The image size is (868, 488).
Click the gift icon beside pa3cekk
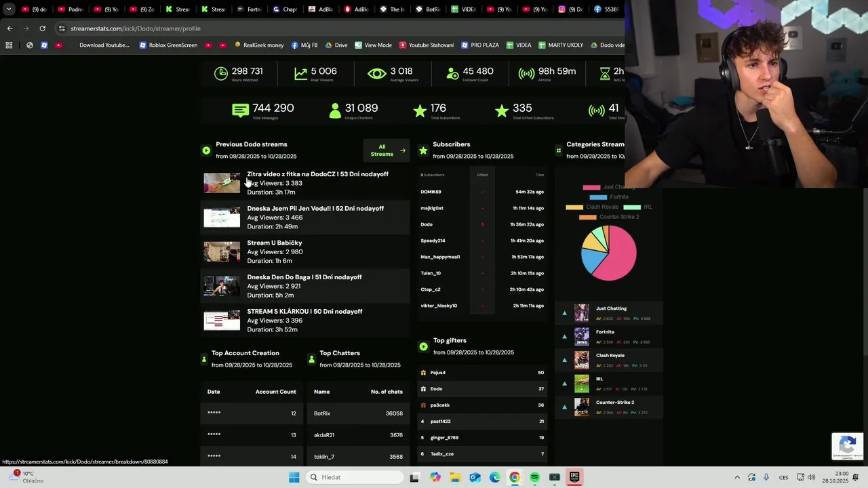point(423,405)
